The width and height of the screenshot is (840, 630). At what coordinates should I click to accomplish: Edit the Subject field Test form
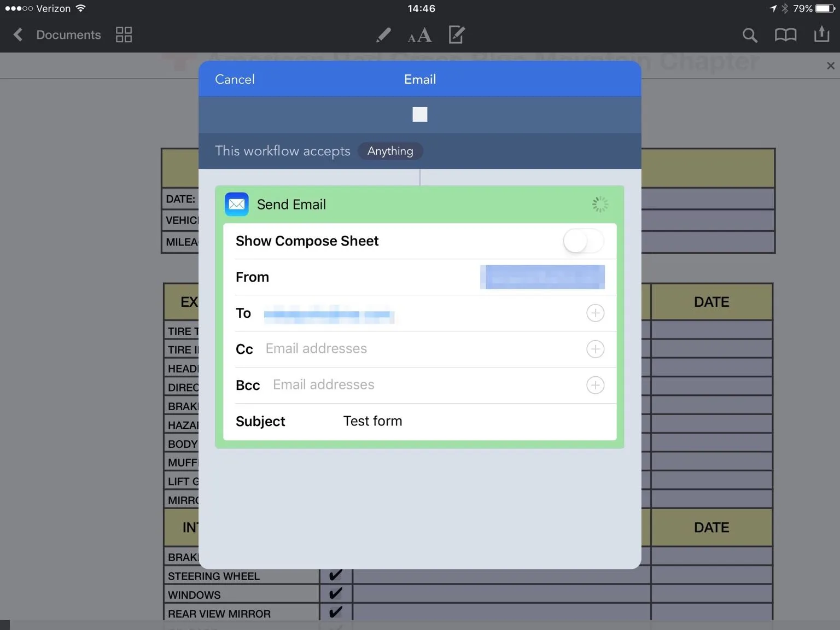pos(372,421)
